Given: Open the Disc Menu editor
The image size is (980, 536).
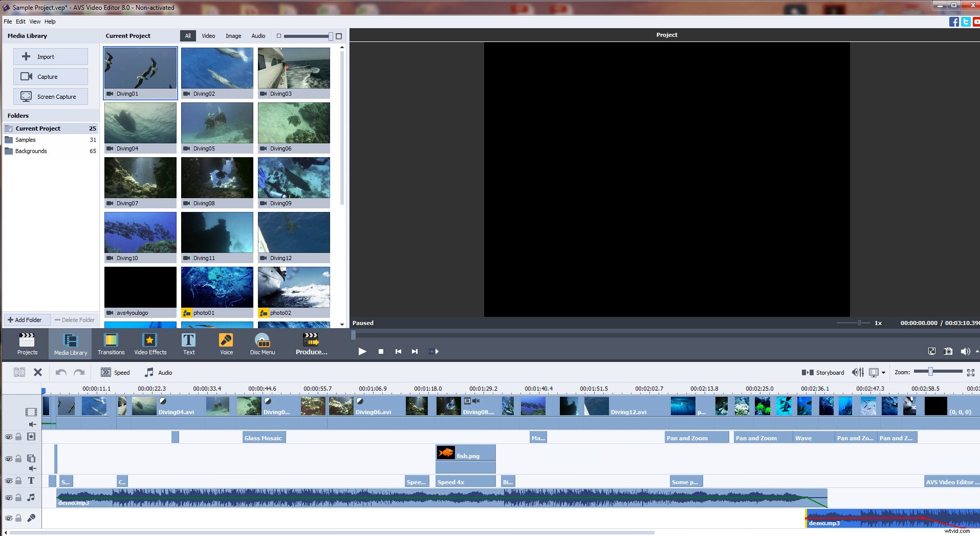Looking at the screenshot, I should point(263,343).
